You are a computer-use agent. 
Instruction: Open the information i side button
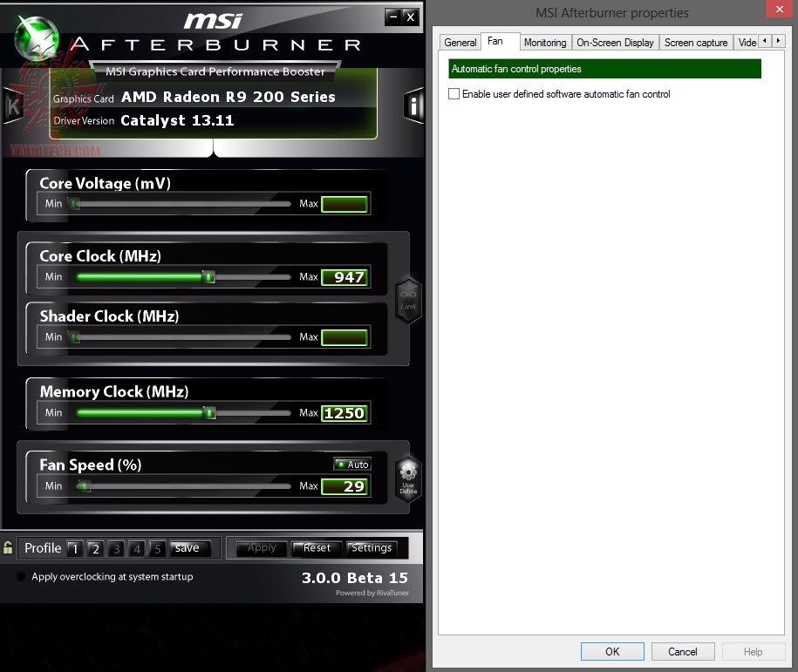point(413,105)
